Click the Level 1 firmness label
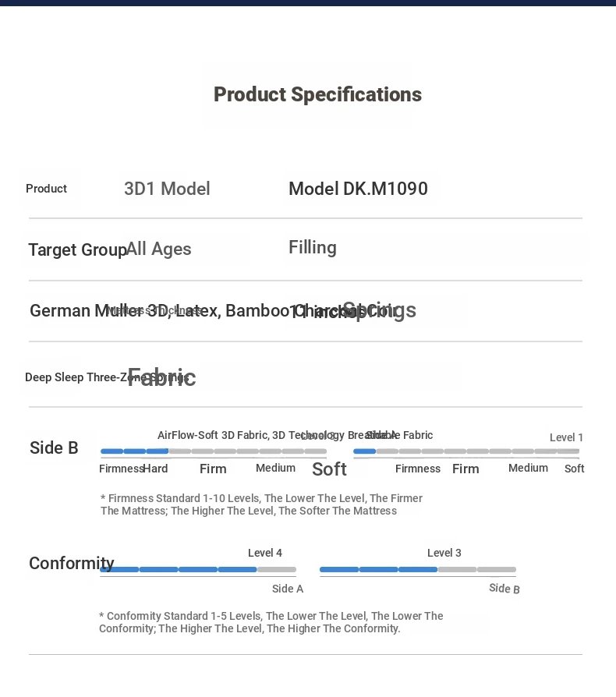616x697 pixels. (566, 437)
